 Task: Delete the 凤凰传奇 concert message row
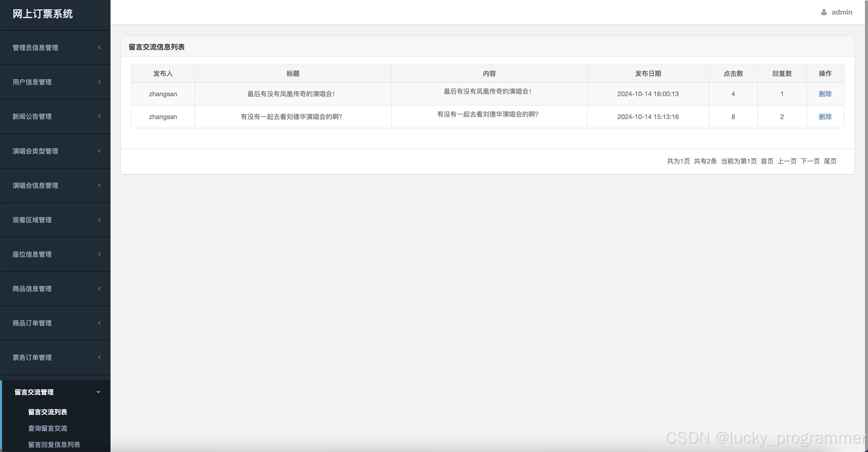coord(825,94)
